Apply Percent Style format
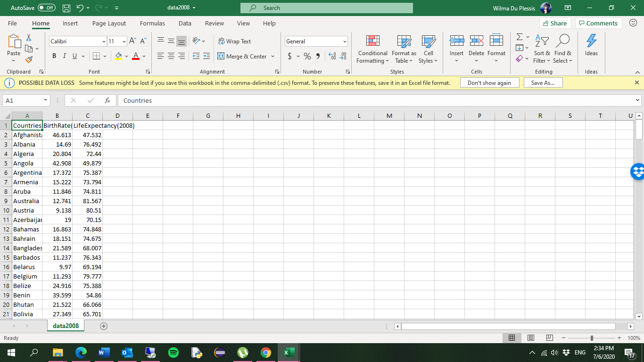Screen dimensions: 644x362 click(x=307, y=56)
